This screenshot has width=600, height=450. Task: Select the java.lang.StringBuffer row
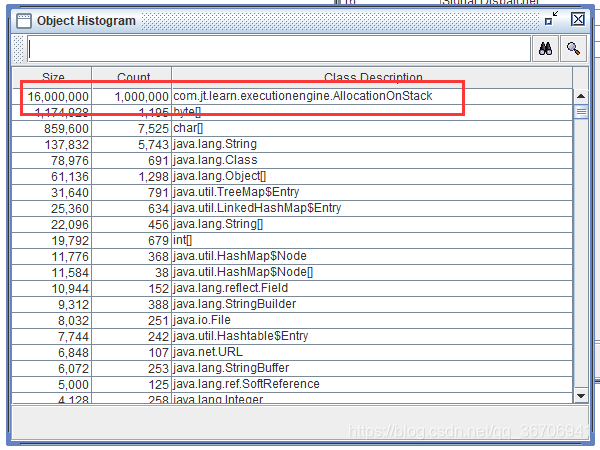tap(292, 368)
